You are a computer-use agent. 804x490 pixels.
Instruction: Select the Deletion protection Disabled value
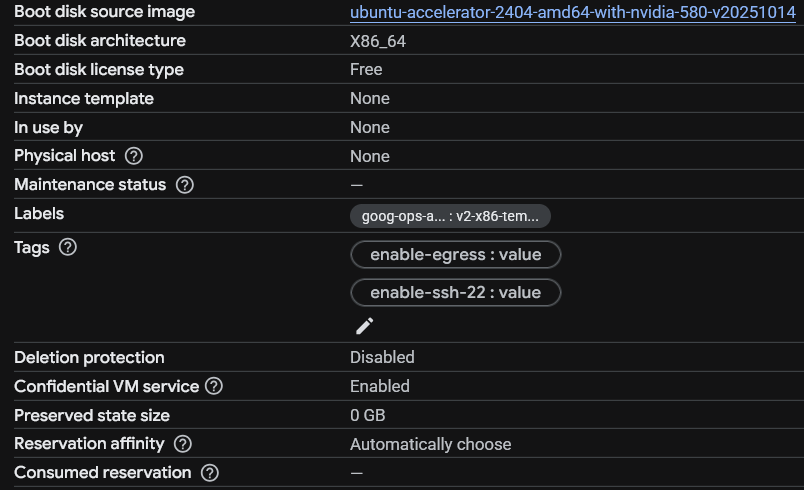382,357
